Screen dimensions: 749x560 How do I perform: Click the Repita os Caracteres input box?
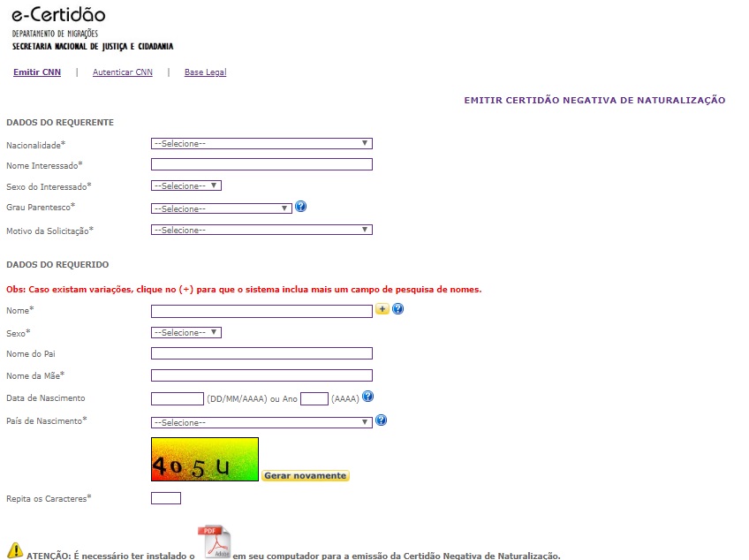pos(166,498)
